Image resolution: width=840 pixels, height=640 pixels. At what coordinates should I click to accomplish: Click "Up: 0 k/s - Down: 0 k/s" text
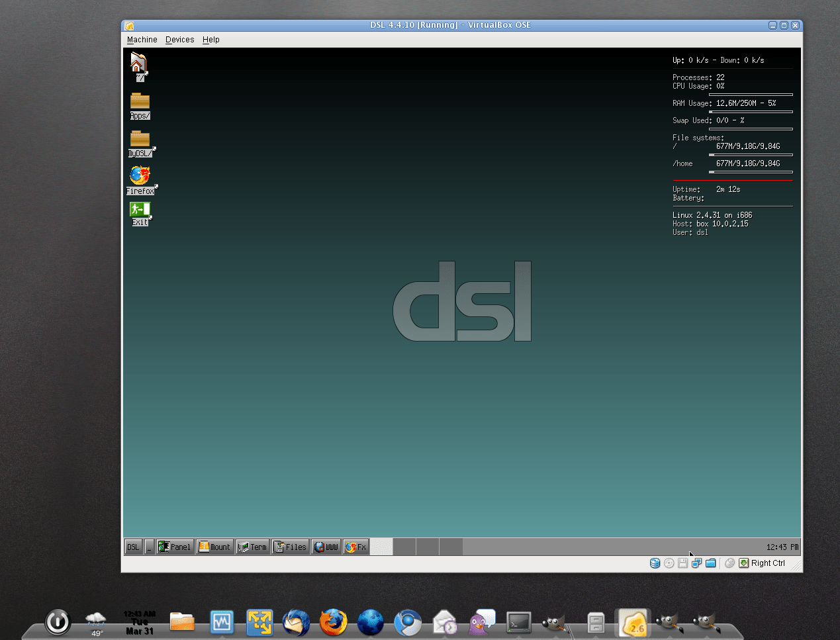718,60
